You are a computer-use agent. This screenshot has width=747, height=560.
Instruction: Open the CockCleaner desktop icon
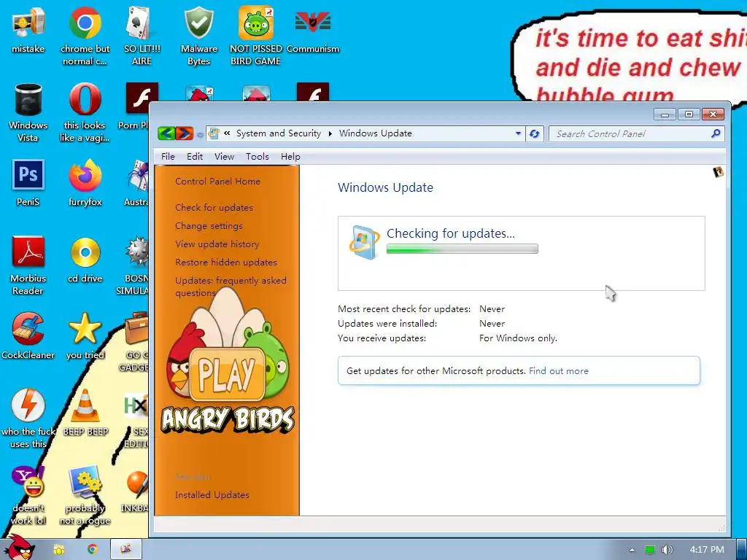[28, 336]
